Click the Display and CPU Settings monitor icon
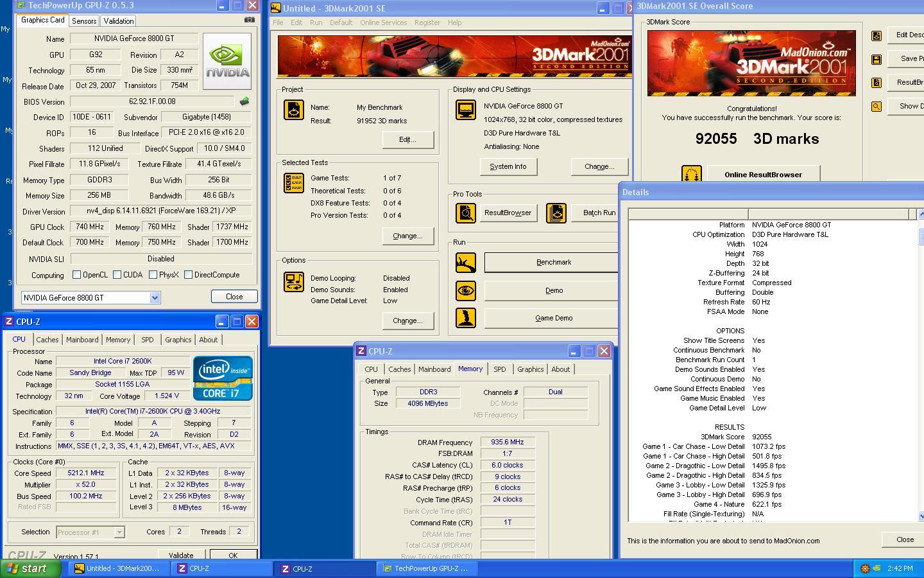 [x=466, y=110]
